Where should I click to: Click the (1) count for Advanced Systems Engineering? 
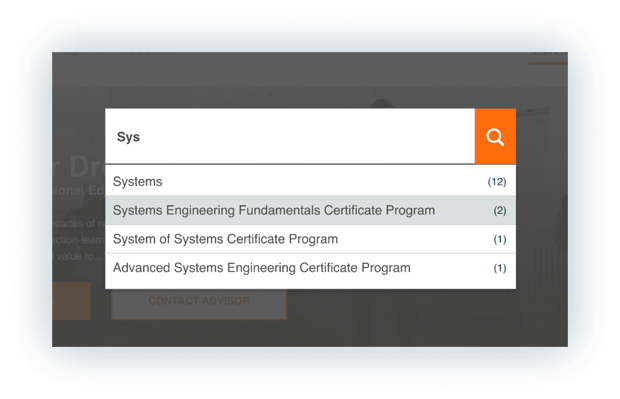pyautogui.click(x=500, y=268)
